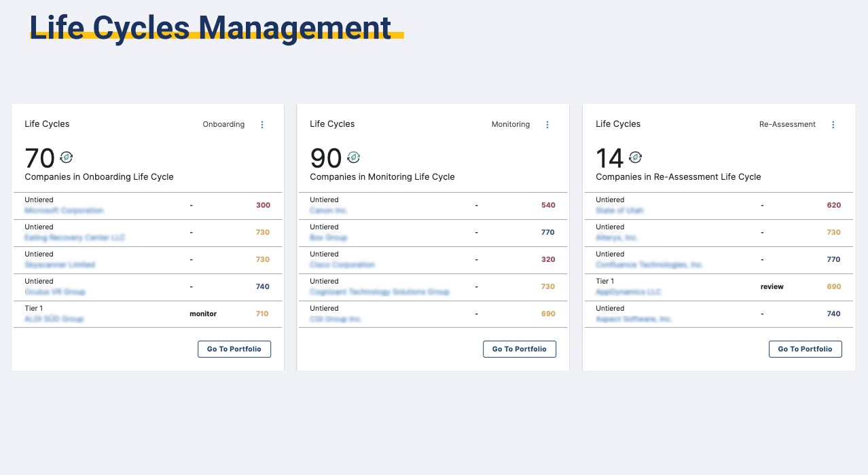Go to Portfolio from the Monitoring card
Image resolution: width=868 pixels, height=475 pixels.
click(520, 349)
